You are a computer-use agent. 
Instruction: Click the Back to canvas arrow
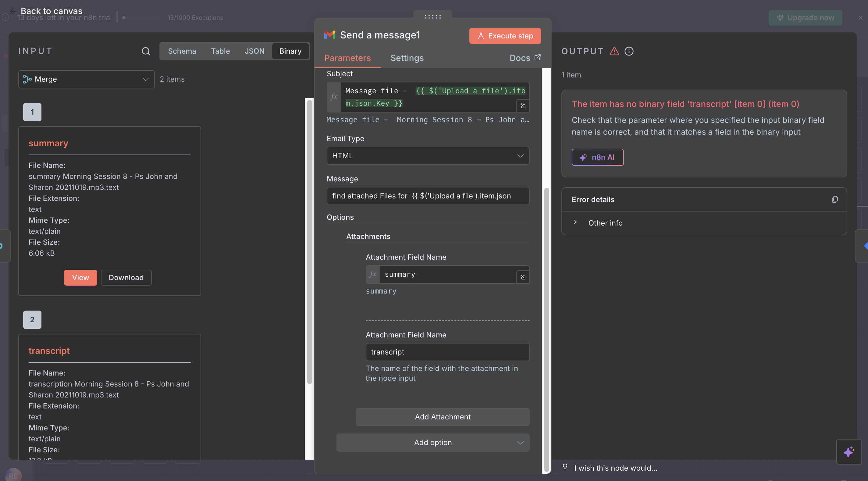[x=13, y=11]
